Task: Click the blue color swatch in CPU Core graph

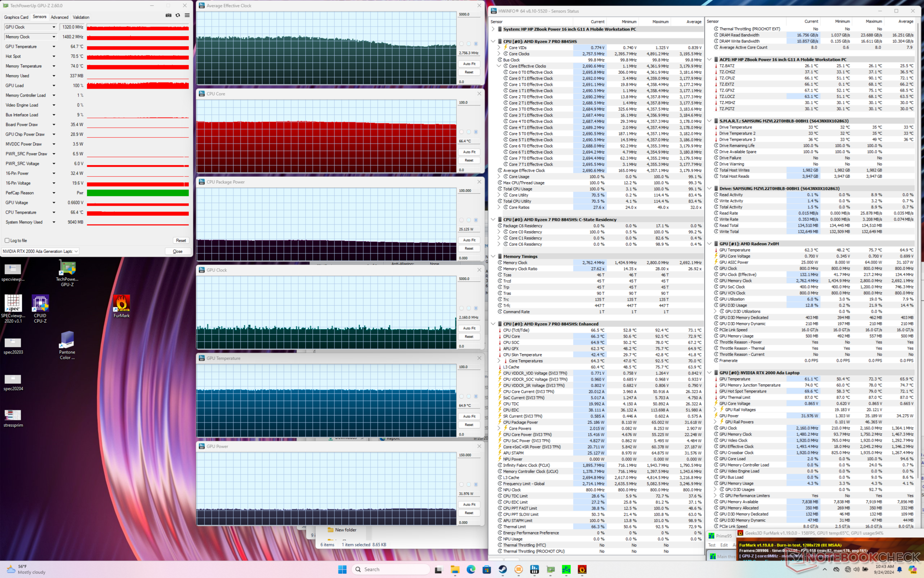Action: 476,132
